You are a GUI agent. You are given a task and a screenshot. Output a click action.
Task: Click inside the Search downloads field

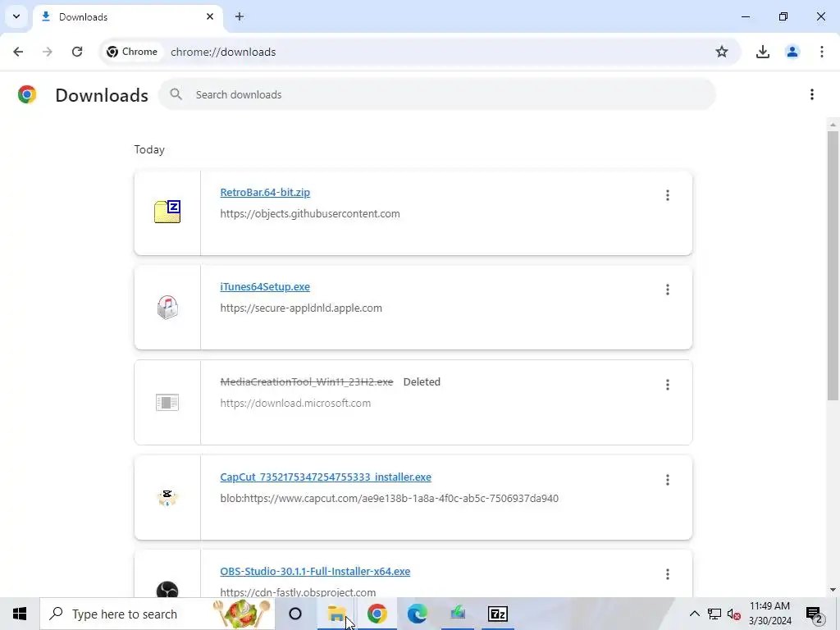click(x=437, y=94)
